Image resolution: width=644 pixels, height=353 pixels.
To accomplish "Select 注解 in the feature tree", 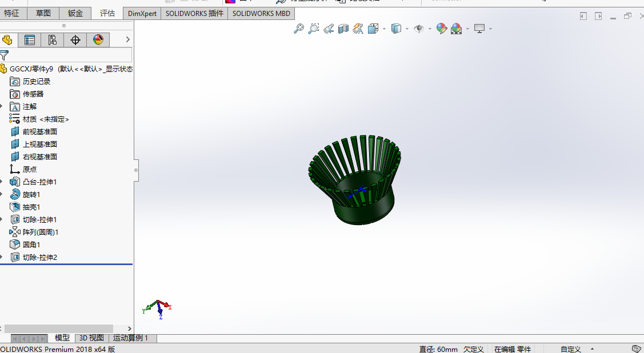I will coord(23,107).
